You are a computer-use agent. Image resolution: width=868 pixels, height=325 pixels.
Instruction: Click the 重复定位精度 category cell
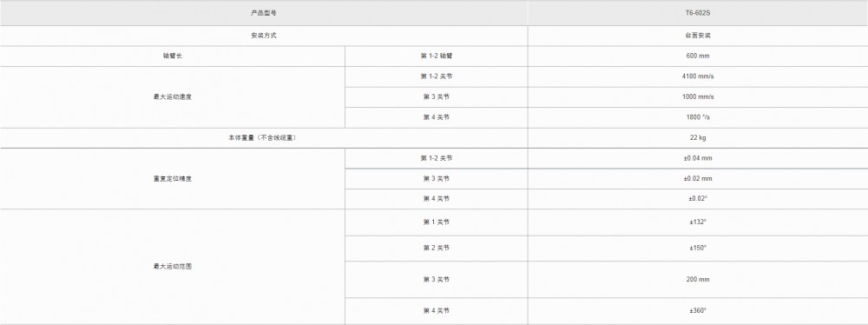[x=172, y=179]
